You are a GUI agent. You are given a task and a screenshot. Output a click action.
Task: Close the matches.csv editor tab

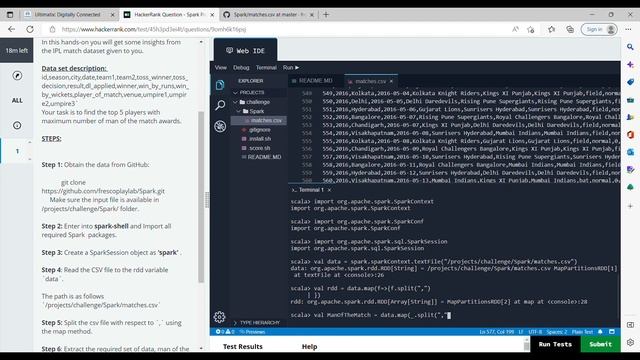(x=391, y=81)
